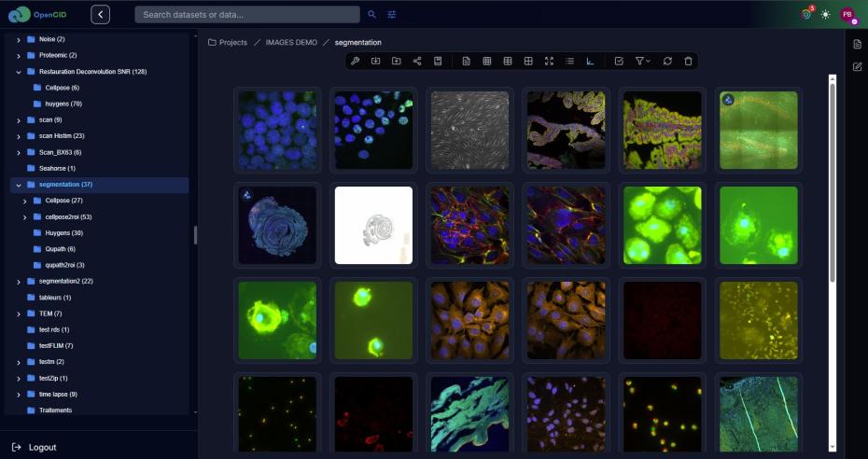868x459 pixels.
Task: Expand the Noise (2) folder
Action: (19, 40)
